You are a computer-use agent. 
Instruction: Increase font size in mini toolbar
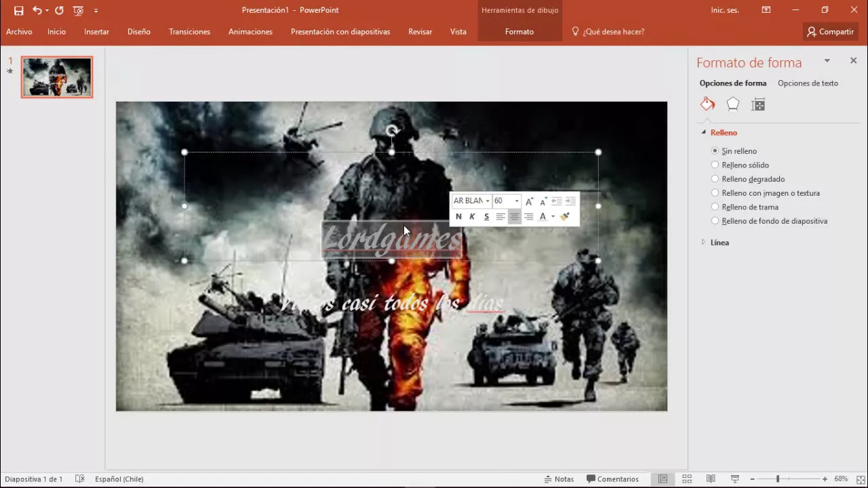pos(530,201)
